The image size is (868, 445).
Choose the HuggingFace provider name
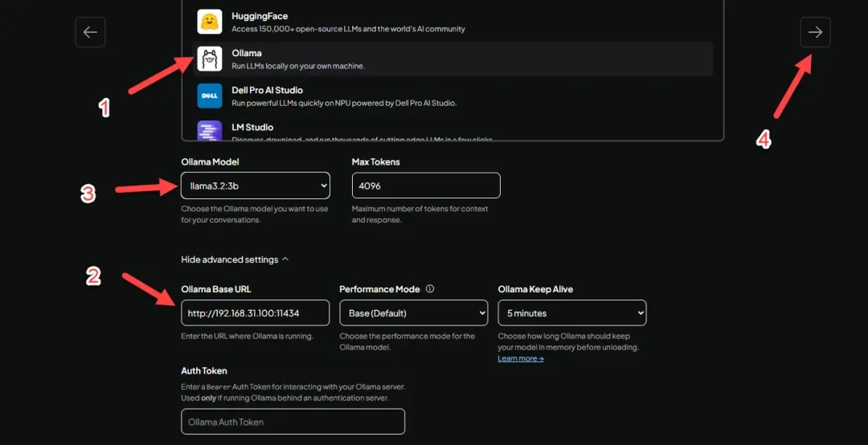point(260,16)
